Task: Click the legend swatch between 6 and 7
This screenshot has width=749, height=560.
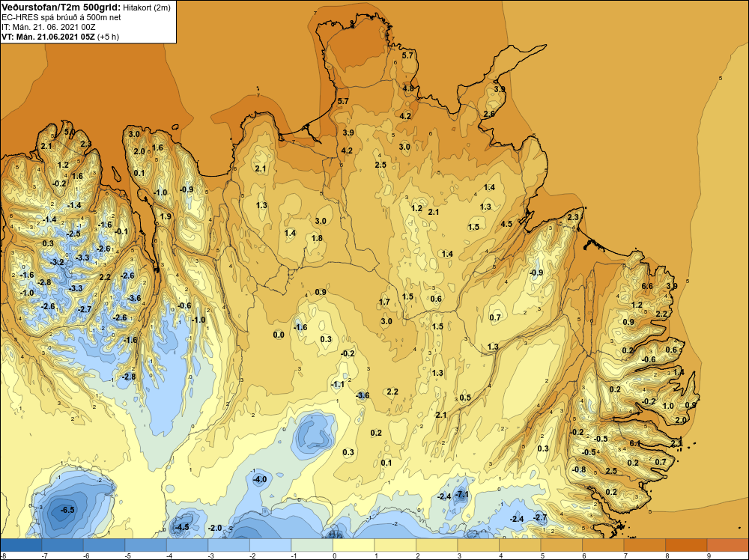Action: [x=603, y=545]
